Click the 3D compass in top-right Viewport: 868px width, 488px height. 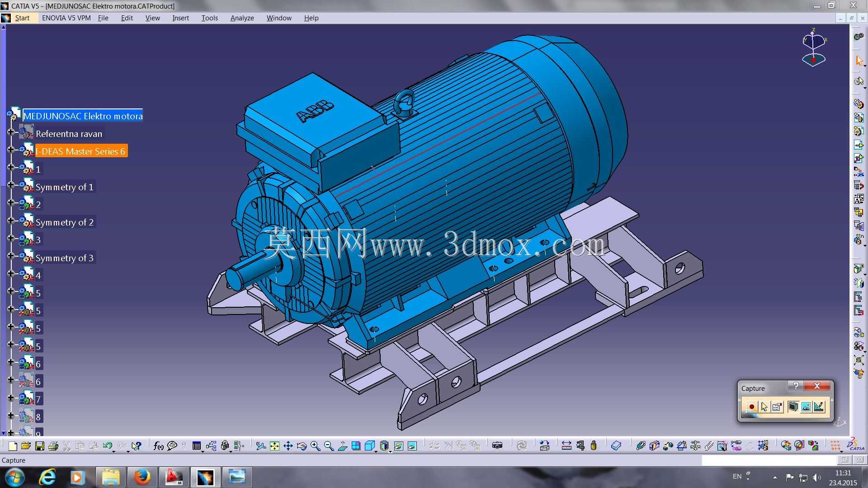[x=814, y=48]
